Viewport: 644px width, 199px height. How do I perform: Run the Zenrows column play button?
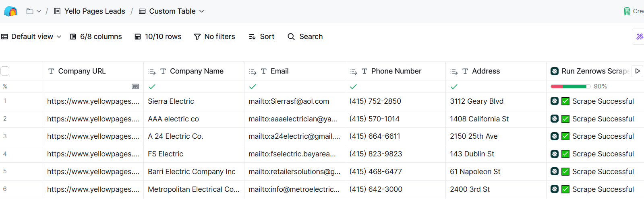coord(637,71)
